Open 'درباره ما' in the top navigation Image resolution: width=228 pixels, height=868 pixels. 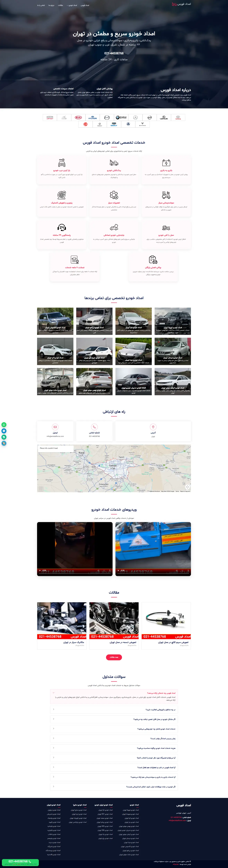51,5
